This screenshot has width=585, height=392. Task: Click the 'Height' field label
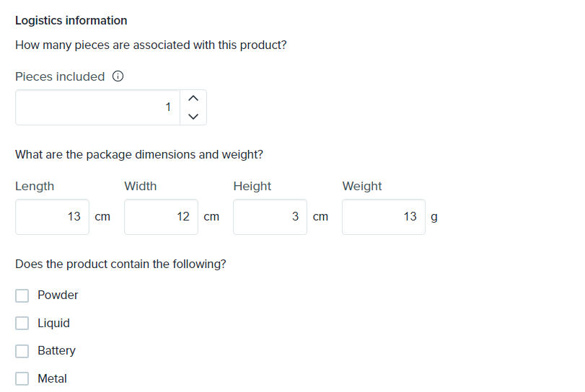click(252, 187)
